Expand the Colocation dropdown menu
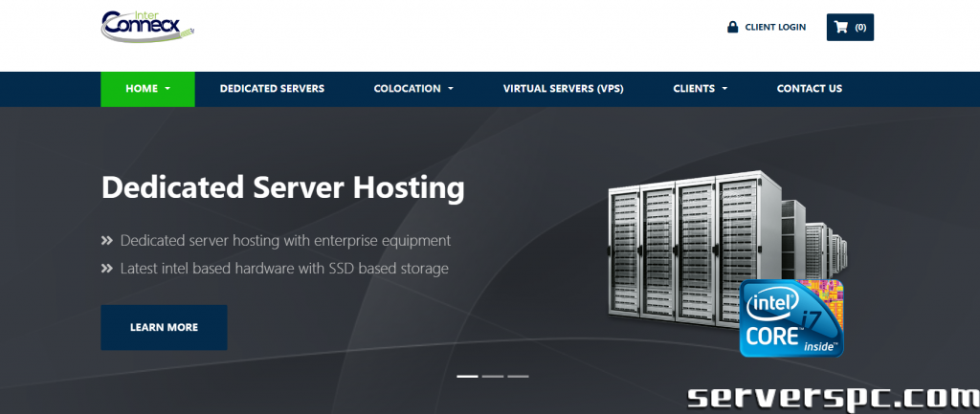The image size is (980, 414). pos(413,89)
